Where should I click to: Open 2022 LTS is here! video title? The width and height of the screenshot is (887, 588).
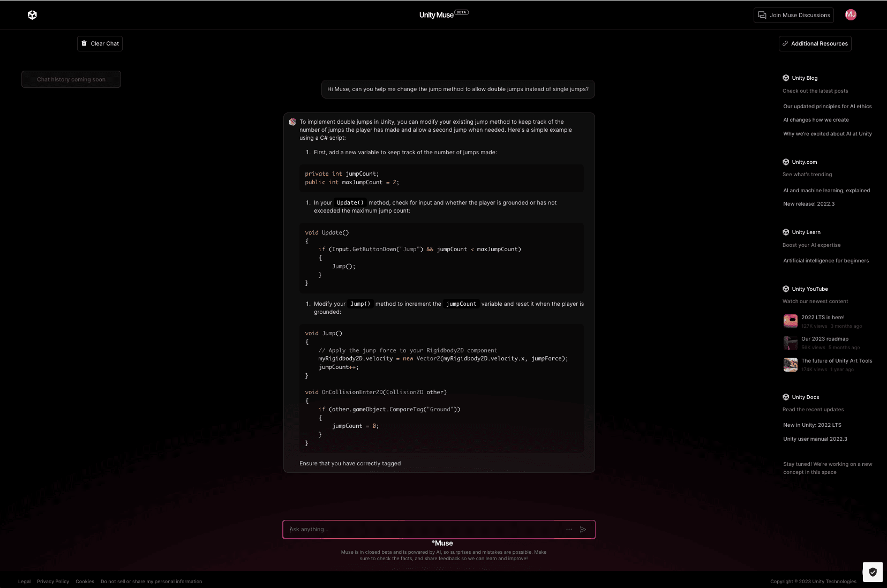click(823, 318)
